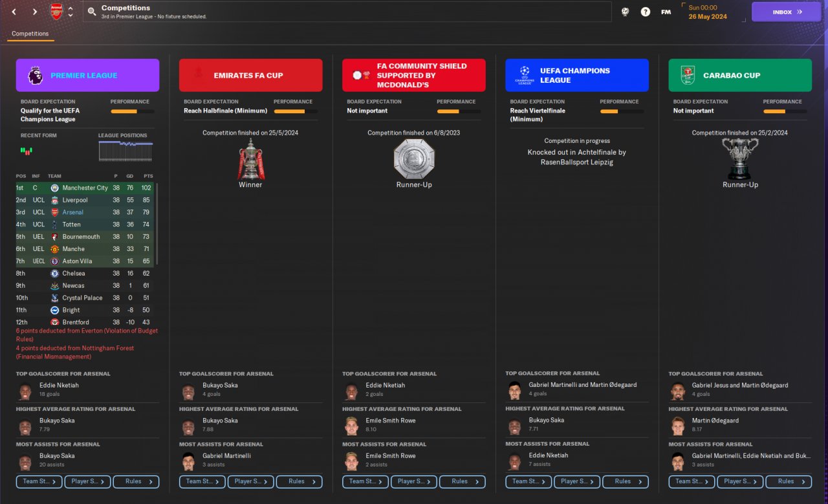The image size is (828, 504).
Task: Select the Competitions tab
Action: (x=30, y=34)
